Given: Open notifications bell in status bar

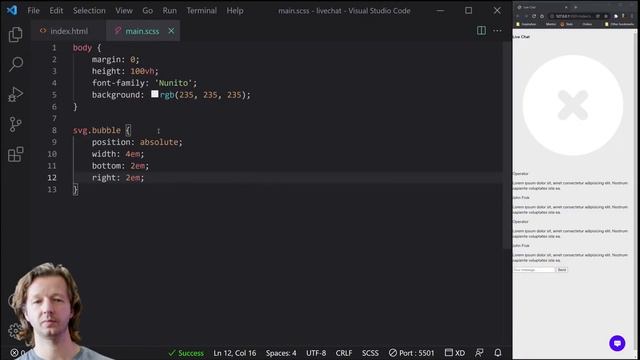Looking at the screenshot, I should 498,353.
